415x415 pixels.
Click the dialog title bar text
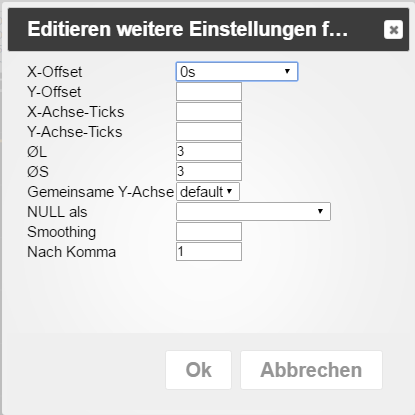coord(188,29)
